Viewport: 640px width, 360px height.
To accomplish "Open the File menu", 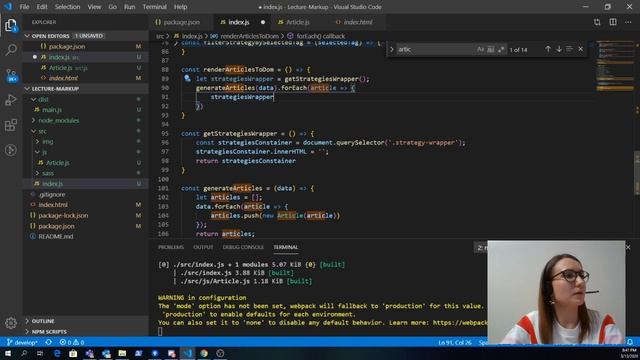I will [x=24, y=7].
